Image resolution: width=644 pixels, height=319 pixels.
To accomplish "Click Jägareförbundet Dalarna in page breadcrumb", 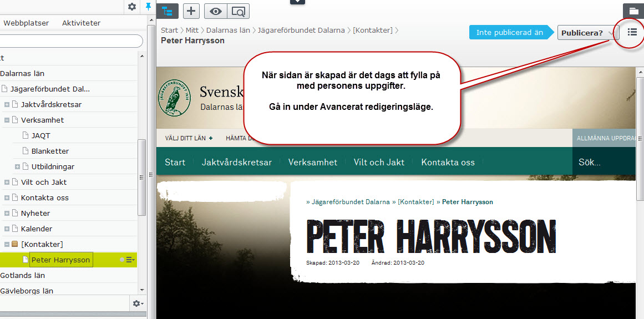I will 351,202.
